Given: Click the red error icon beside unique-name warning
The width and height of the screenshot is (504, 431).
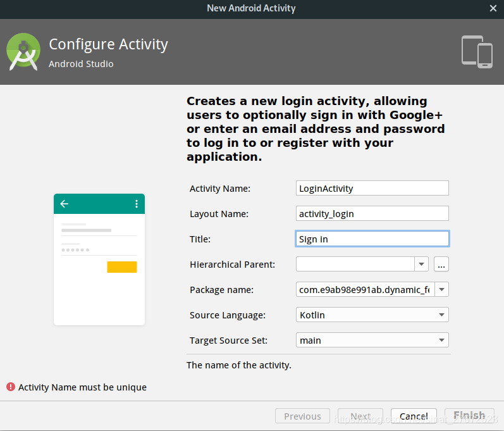Looking at the screenshot, I should [11, 387].
